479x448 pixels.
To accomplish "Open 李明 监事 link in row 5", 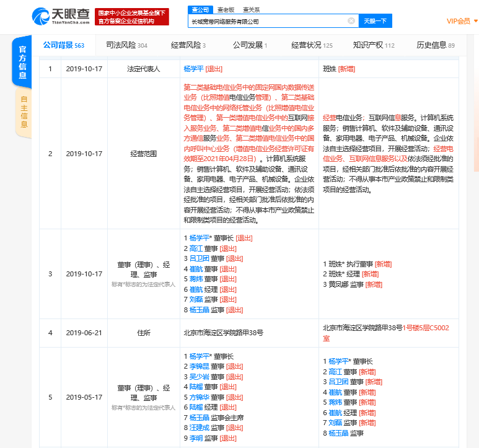I will [x=196, y=438].
